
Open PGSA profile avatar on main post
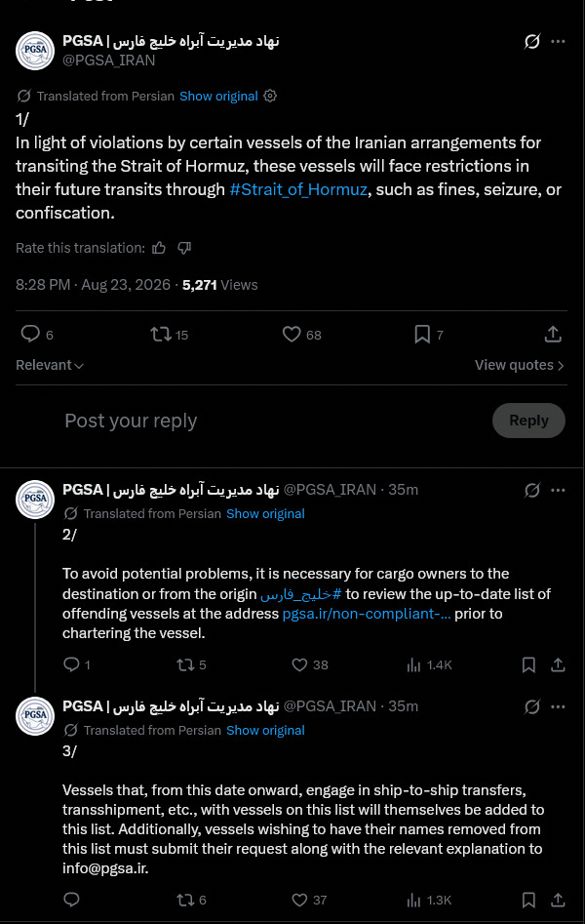point(35,50)
